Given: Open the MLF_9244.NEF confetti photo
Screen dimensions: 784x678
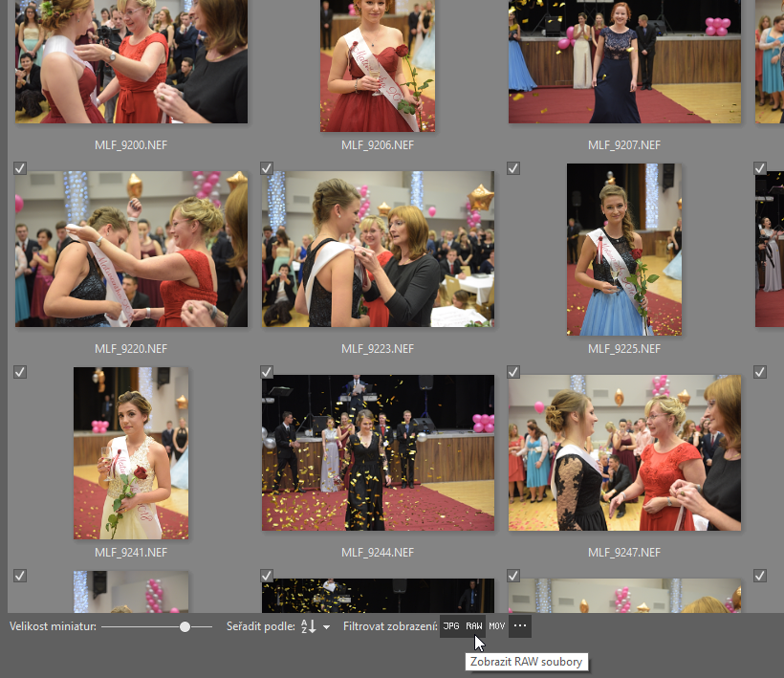Looking at the screenshot, I should coord(378,452).
